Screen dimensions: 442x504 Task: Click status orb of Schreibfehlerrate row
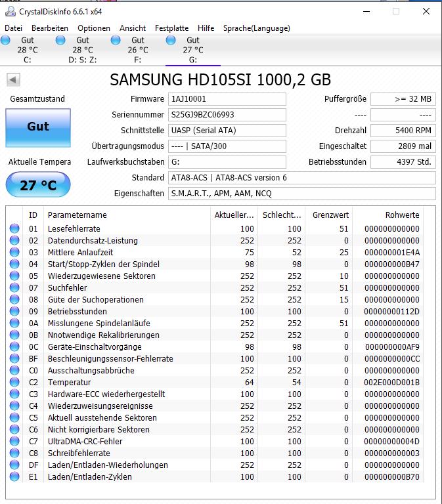tap(14, 453)
